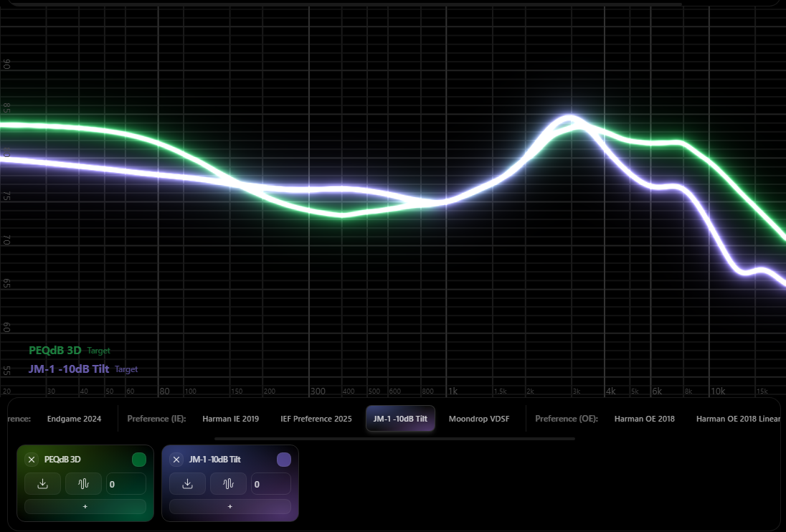Select the Harman OE 2018 target
This screenshot has width=786, height=532.
click(645, 419)
